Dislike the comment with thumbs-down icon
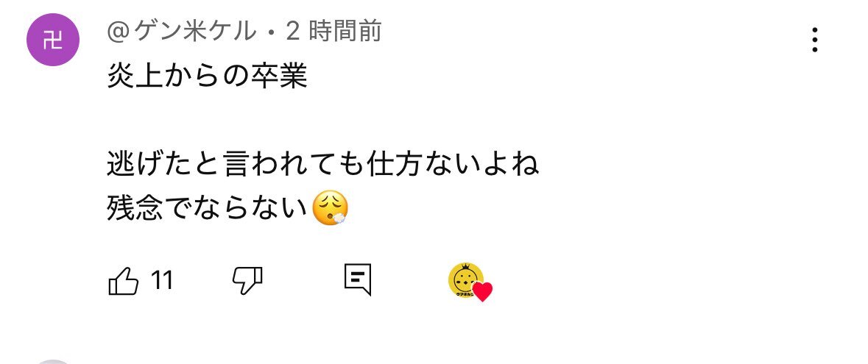 coord(247,280)
